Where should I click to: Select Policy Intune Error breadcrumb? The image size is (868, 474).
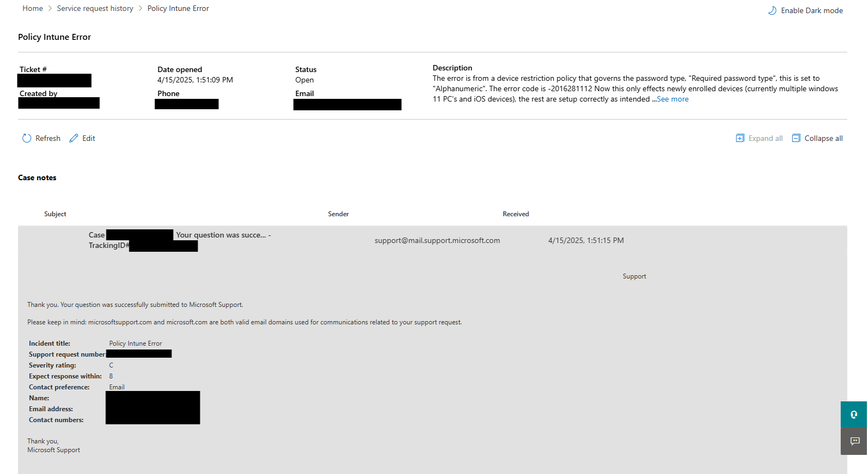178,8
